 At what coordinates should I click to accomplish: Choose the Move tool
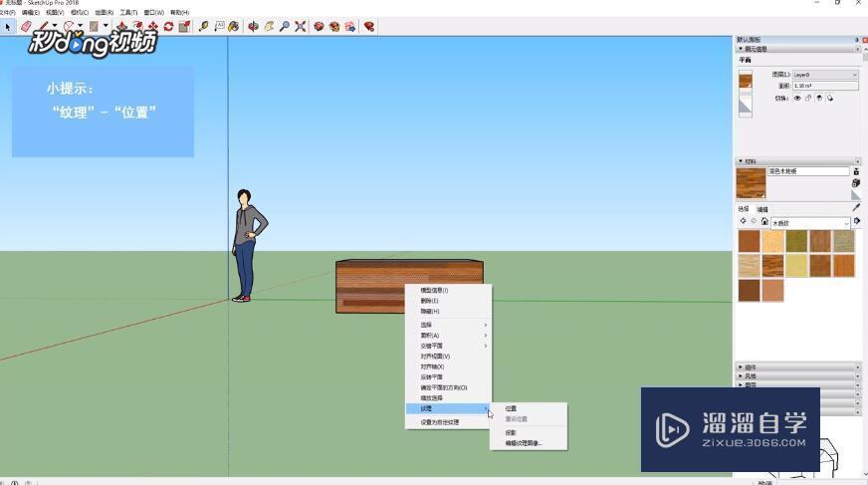tap(152, 27)
